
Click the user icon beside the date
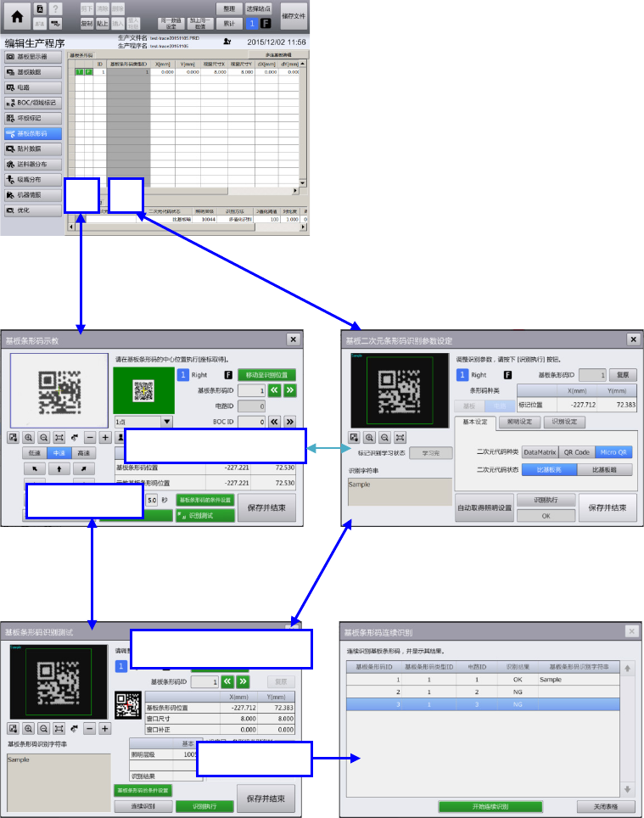(x=227, y=42)
